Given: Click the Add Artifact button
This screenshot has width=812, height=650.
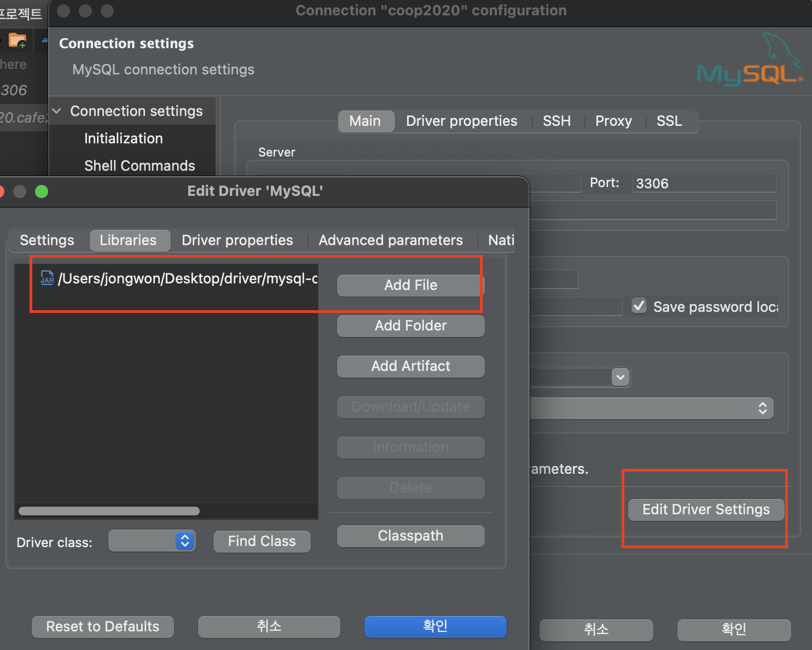Looking at the screenshot, I should (x=411, y=366).
